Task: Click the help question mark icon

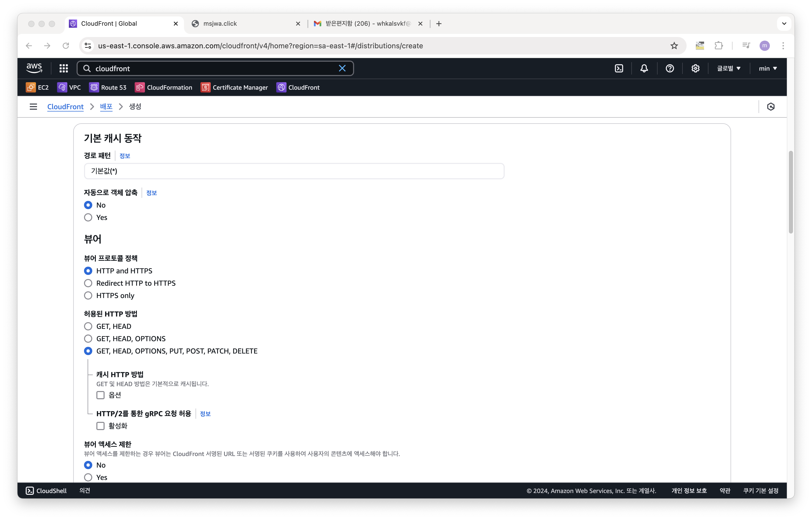Action: [670, 69]
